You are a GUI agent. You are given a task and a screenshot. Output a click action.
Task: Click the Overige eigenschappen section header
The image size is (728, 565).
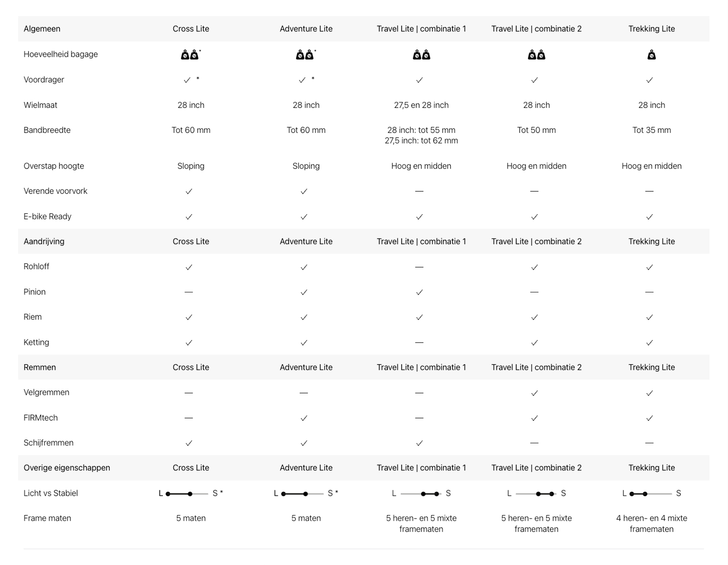pyautogui.click(x=67, y=468)
